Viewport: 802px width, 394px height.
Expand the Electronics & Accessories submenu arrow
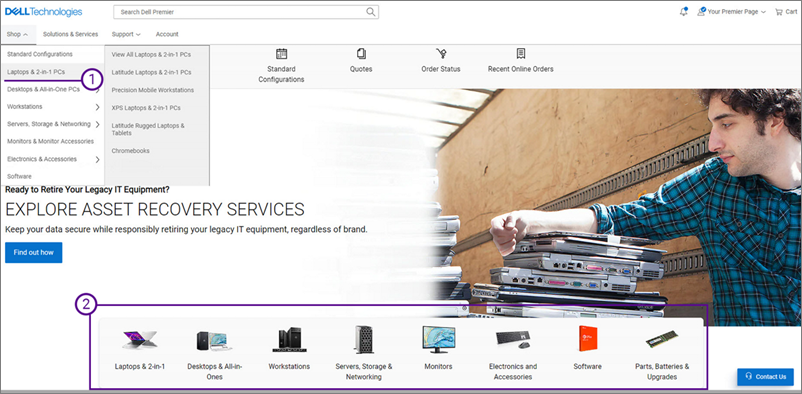97,159
